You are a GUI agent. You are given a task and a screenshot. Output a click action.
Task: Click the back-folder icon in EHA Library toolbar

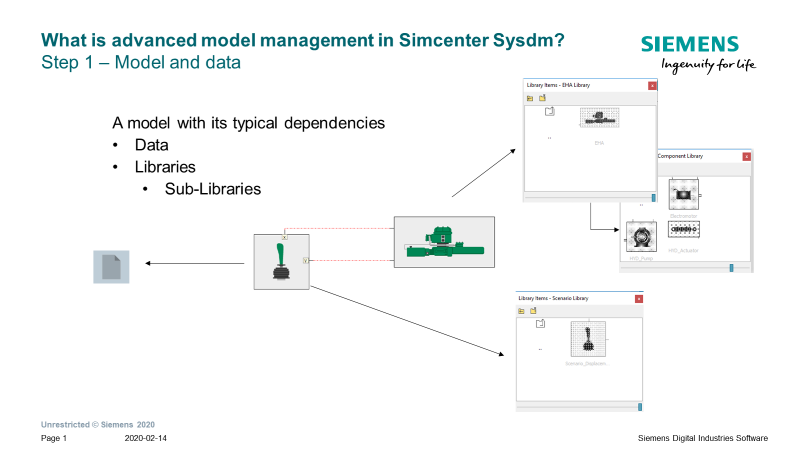pos(530,98)
